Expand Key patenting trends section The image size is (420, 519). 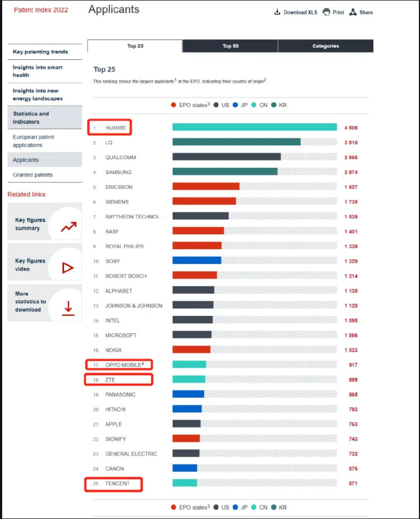(41, 52)
